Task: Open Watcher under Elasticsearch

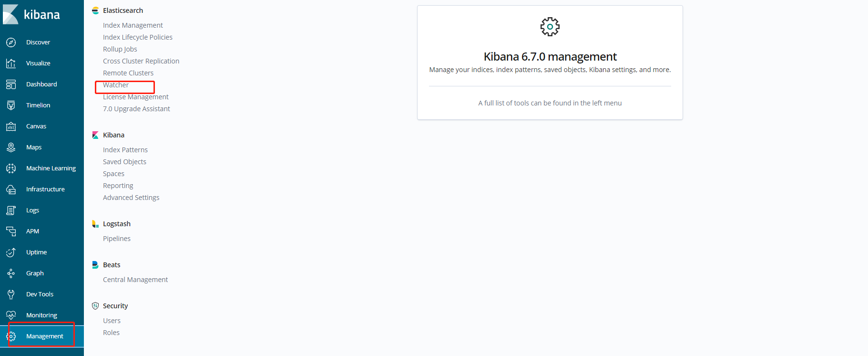Action: point(116,85)
